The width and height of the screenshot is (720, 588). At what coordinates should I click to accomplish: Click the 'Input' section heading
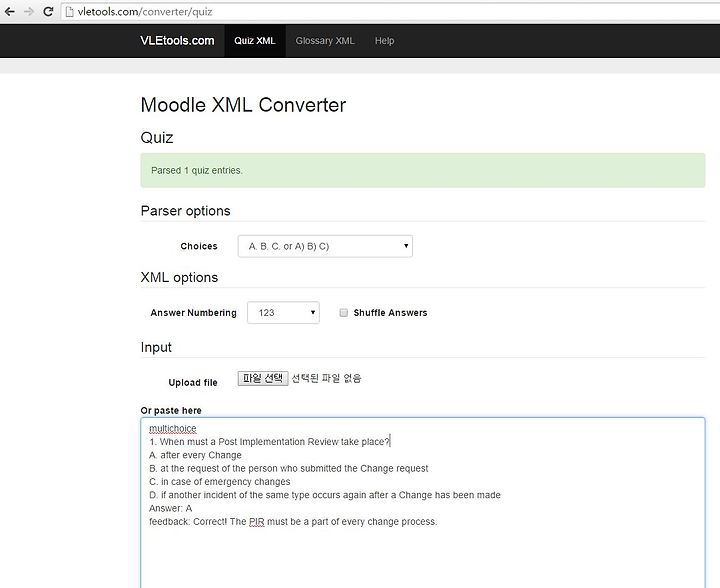[156, 347]
